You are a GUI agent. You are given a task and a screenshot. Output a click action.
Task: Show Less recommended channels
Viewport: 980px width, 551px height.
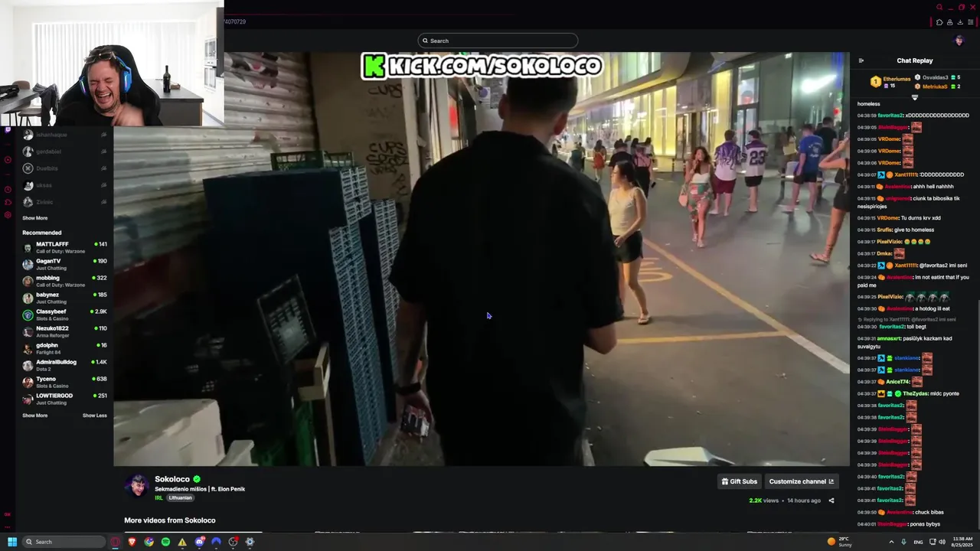[x=95, y=416]
